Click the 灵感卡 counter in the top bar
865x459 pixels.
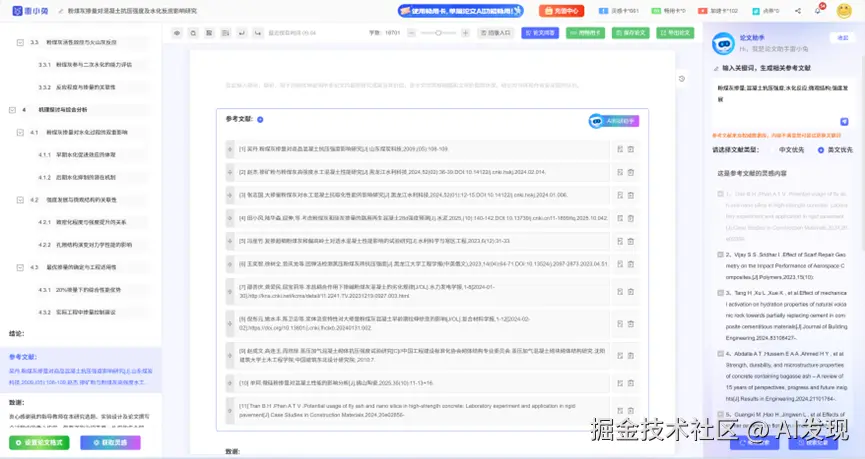click(x=619, y=10)
